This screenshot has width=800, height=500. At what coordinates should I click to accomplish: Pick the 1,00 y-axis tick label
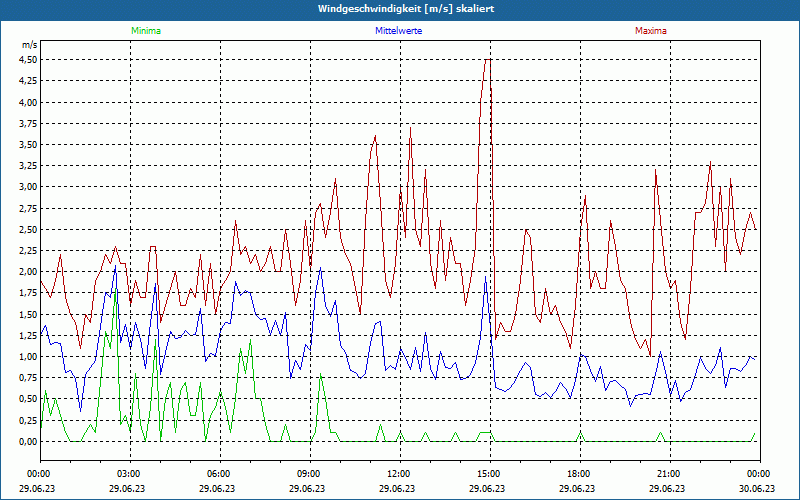[28, 357]
